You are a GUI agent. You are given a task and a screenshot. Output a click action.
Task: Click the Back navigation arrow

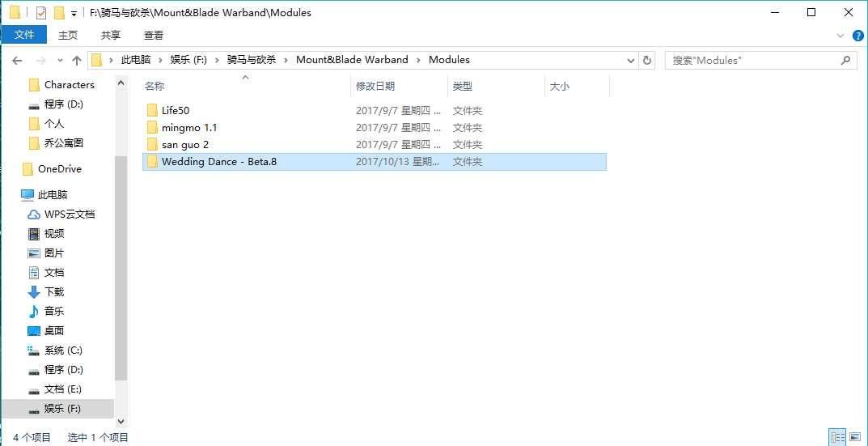[x=17, y=60]
